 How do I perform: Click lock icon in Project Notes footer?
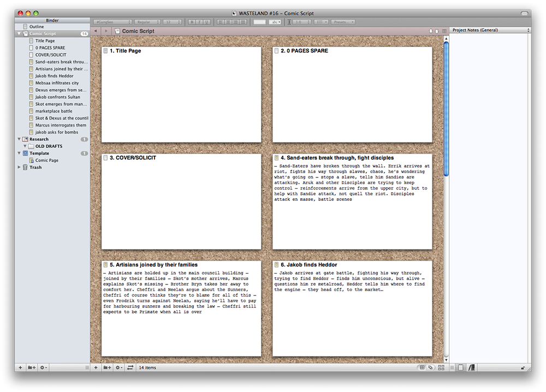[x=524, y=368]
